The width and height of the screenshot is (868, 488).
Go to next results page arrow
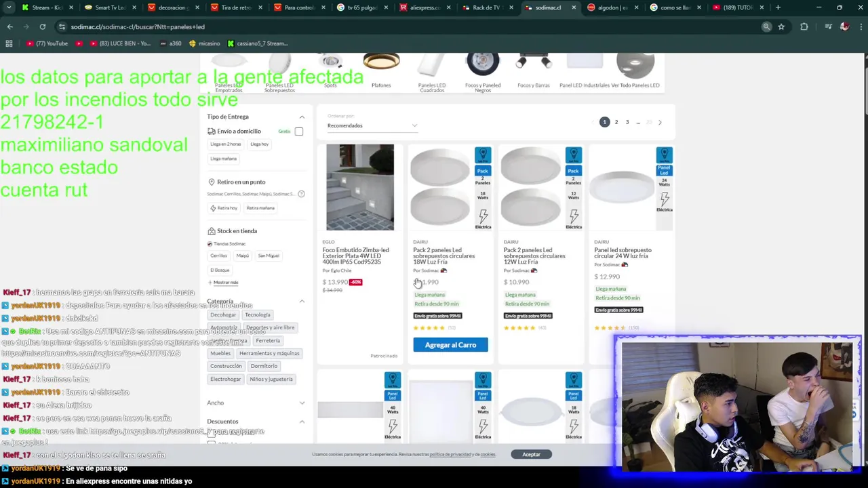pyautogui.click(x=660, y=123)
